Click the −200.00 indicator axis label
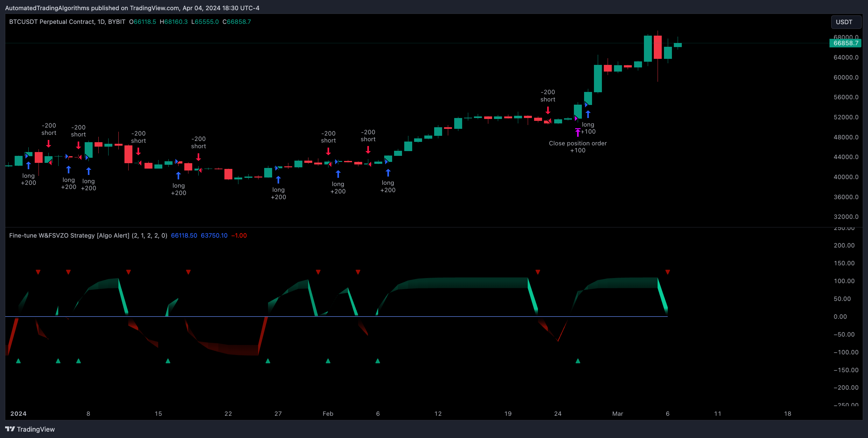The width and height of the screenshot is (868, 438). (846, 388)
